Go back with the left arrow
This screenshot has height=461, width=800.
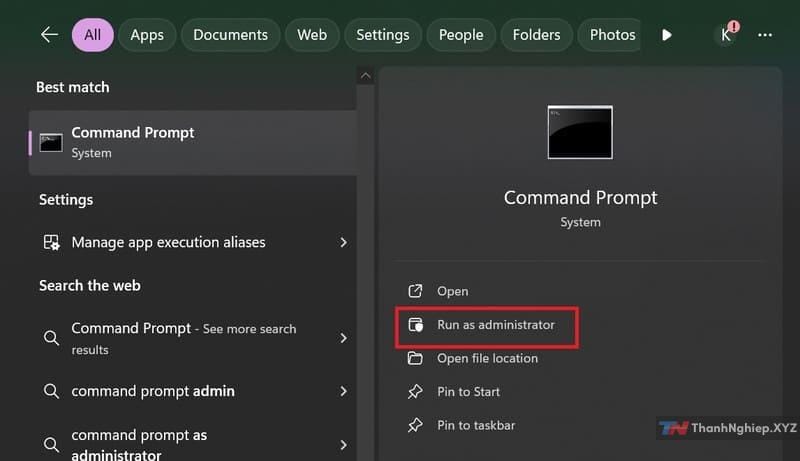49,35
